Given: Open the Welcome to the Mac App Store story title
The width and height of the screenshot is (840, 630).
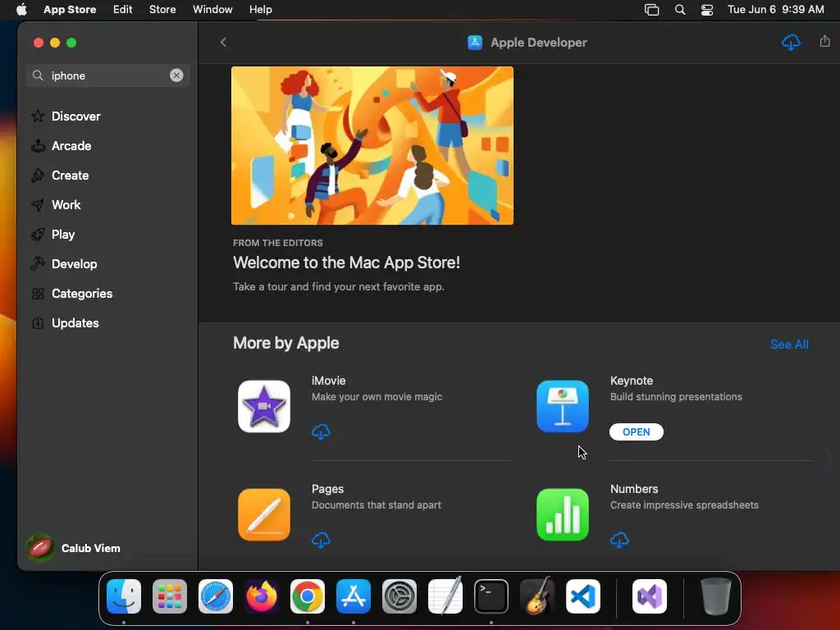Looking at the screenshot, I should (346, 262).
